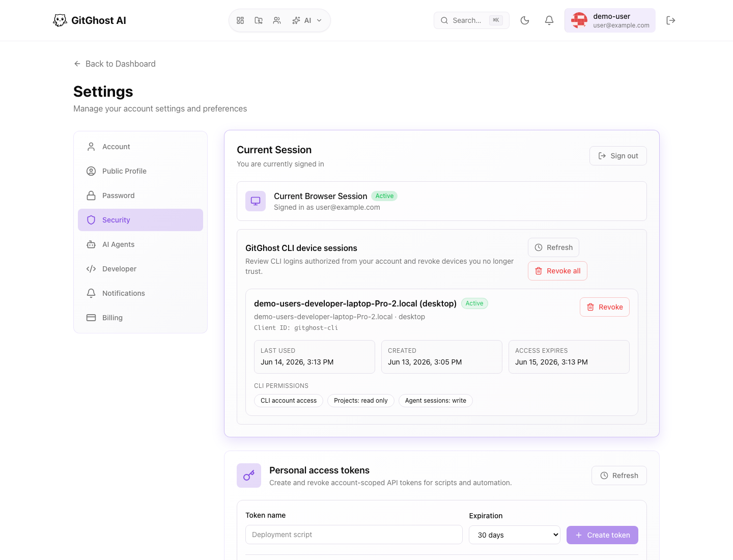Click the GitGhost AI ghost logo
The width and height of the screenshot is (733, 560).
[60, 20]
